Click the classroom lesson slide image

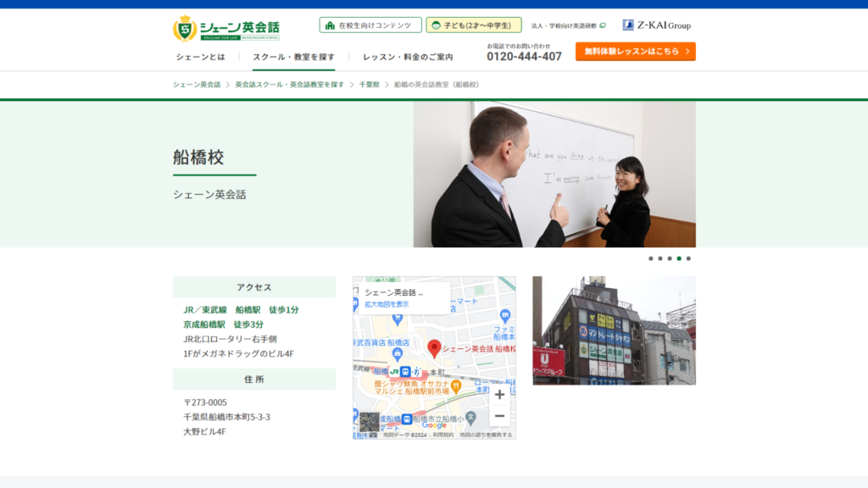point(554,174)
